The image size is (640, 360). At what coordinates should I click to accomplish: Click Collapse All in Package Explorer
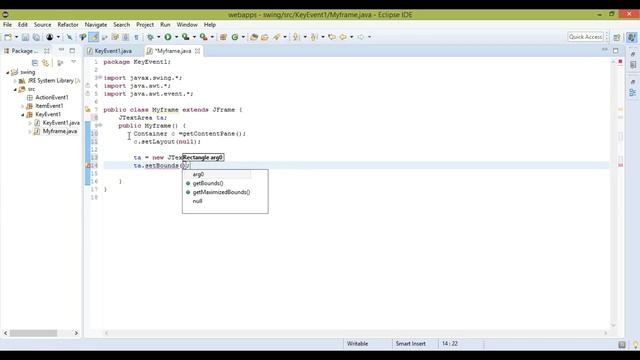tap(35, 63)
